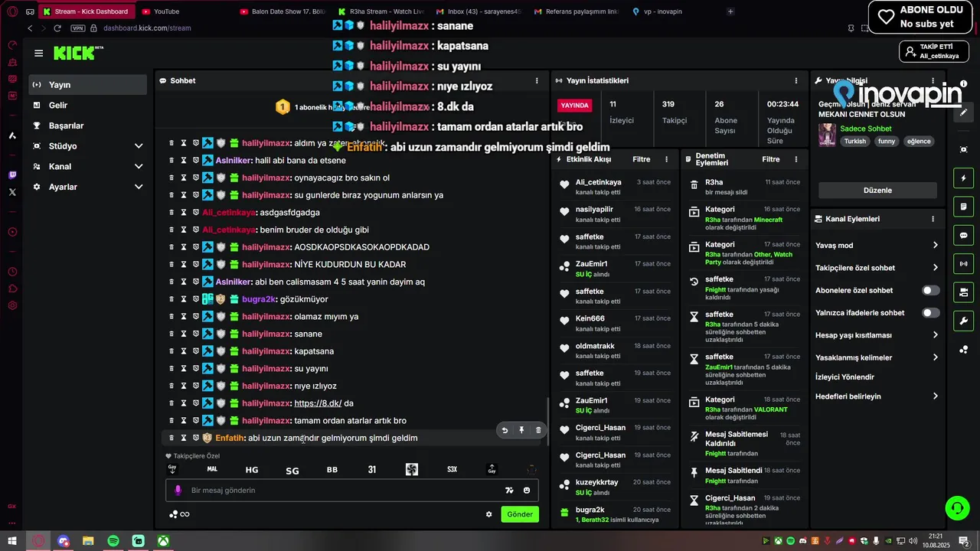Click 'İzleyici Yönlendir' option
This screenshot has width=980, height=551.
pyautogui.click(x=844, y=377)
